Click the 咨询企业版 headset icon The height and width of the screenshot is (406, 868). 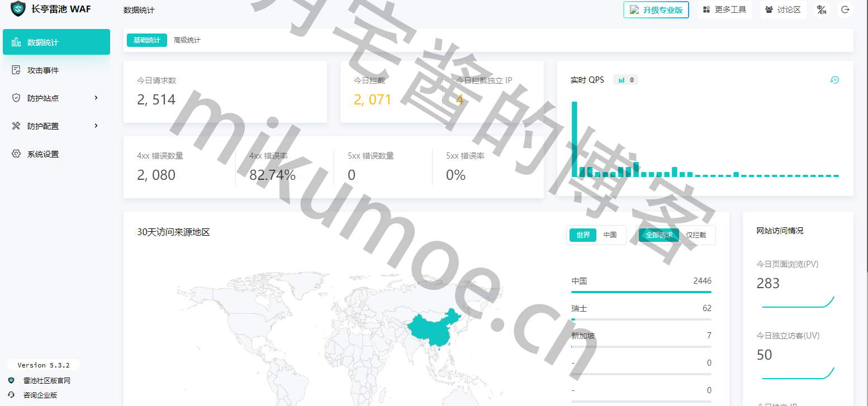click(x=11, y=395)
